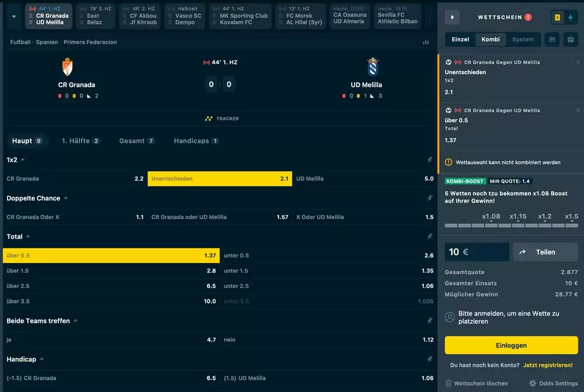This screenshot has width=584, height=392.
Task: Go to Spanien breadcrumb
Action: point(47,42)
